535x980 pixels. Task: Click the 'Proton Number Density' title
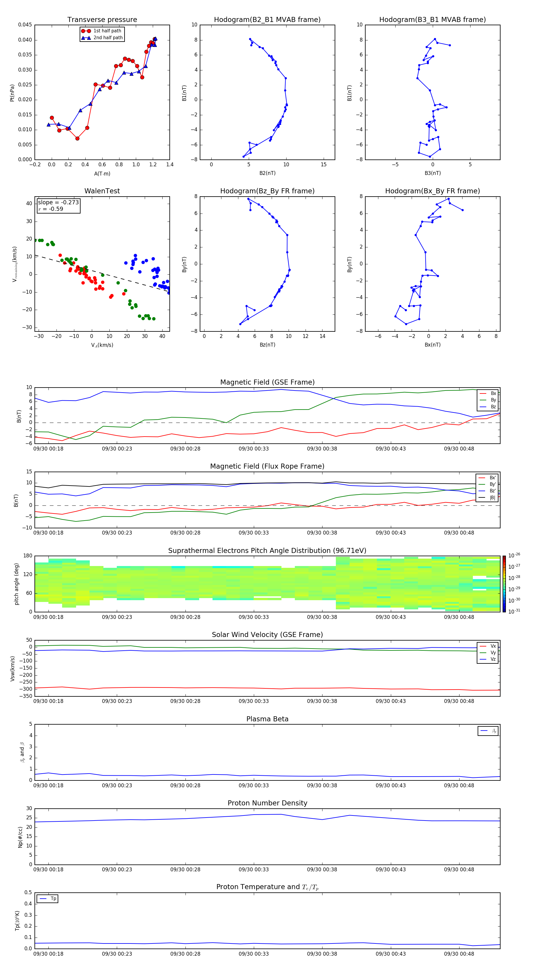point(267,803)
